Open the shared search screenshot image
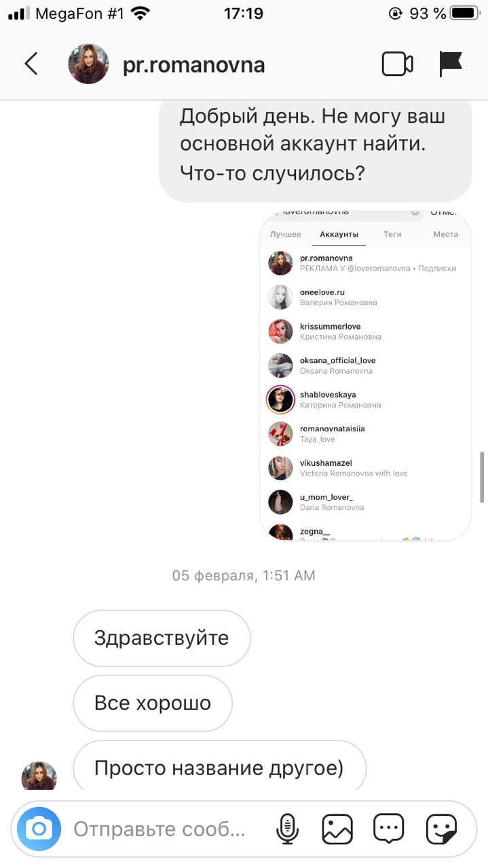This screenshot has width=488, height=868. click(x=366, y=376)
